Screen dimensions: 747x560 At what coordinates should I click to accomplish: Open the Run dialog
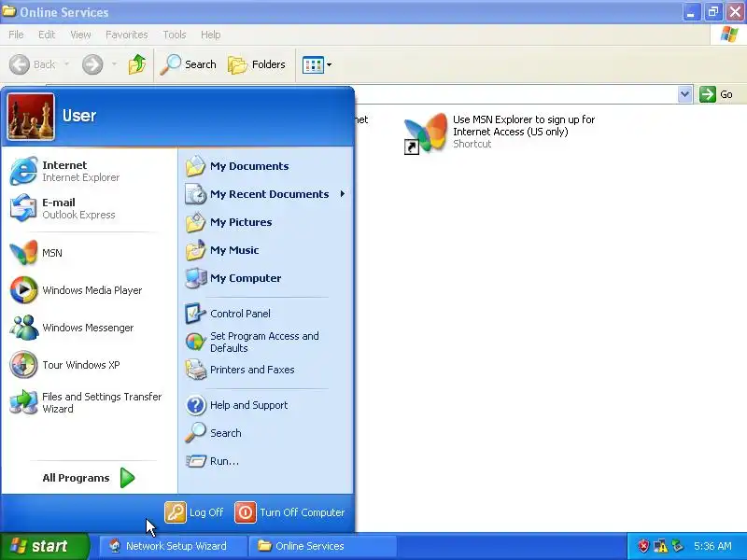pos(266,461)
